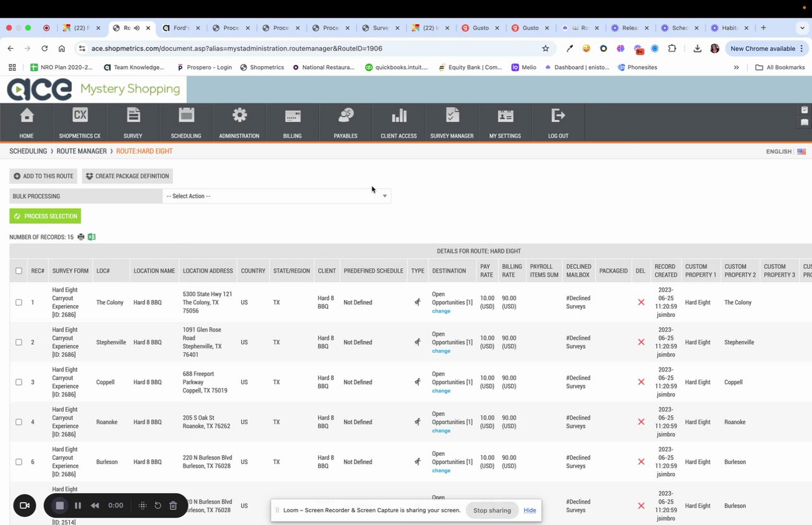The width and height of the screenshot is (812, 525).
Task: Switch to first Gusto browser tab
Action: [x=480, y=28]
